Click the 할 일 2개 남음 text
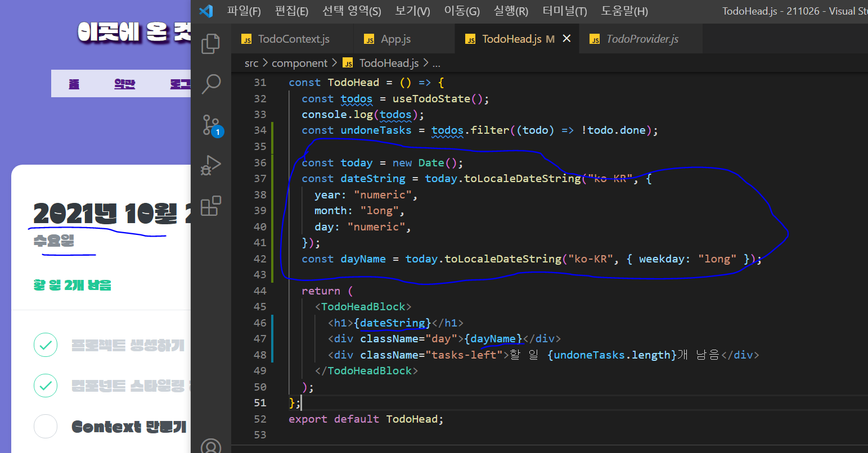Screen dimensions: 868x453 72,286
